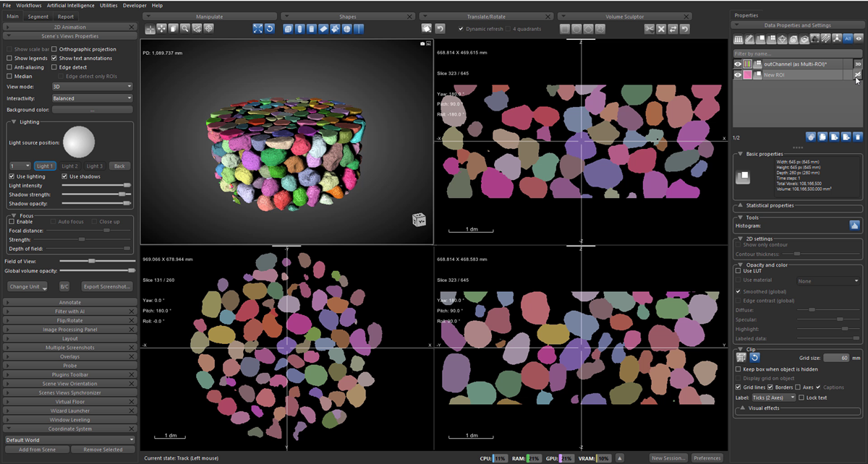Select the Track manipulate tool
This screenshot has height=464, width=868.
(150, 29)
